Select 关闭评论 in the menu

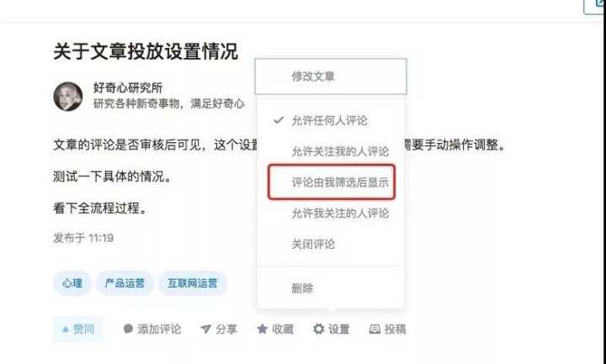point(331,245)
